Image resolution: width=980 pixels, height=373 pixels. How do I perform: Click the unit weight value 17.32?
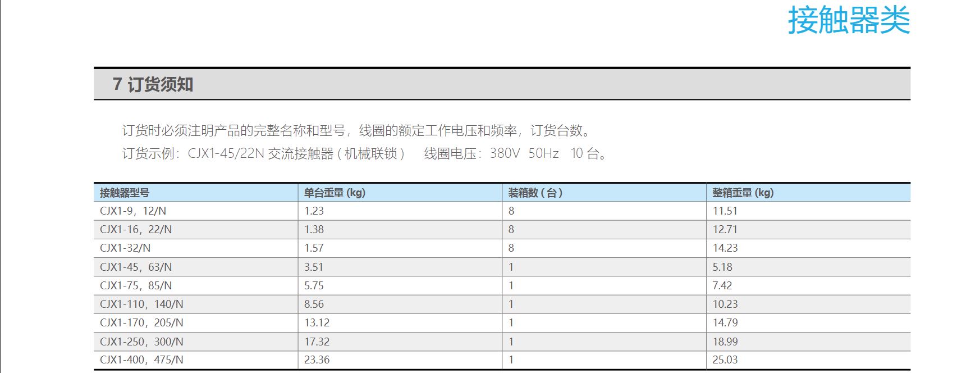317,342
